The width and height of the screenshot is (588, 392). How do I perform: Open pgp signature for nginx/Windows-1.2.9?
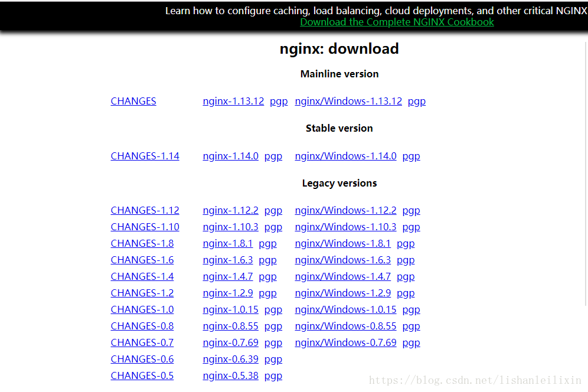(406, 293)
